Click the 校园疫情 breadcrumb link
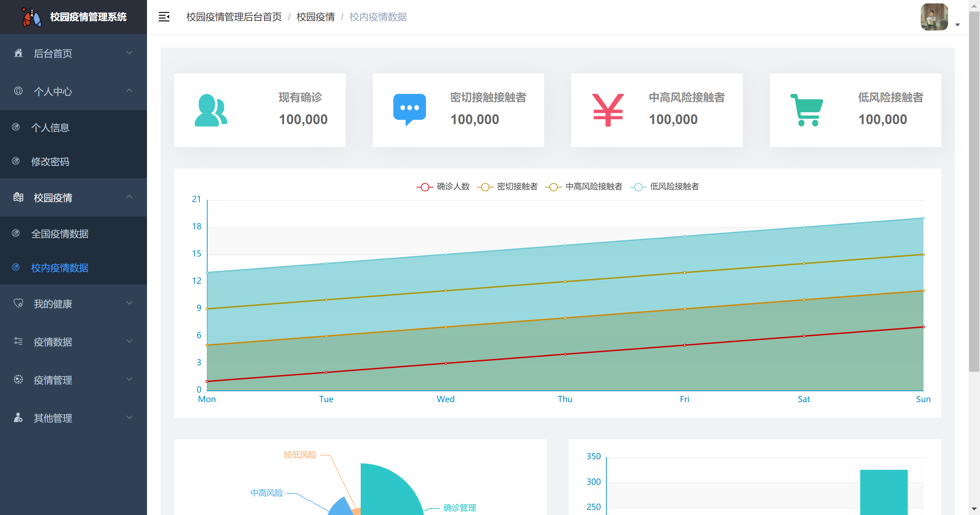Viewport: 980px width, 515px height. point(315,17)
